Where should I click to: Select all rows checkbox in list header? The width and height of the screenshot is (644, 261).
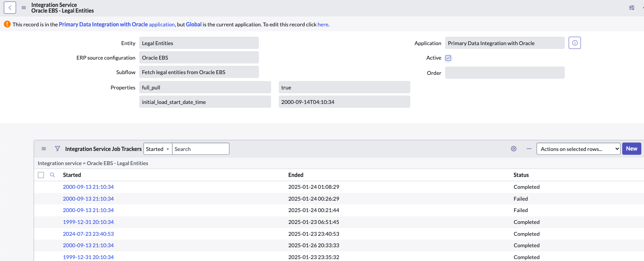(41, 175)
